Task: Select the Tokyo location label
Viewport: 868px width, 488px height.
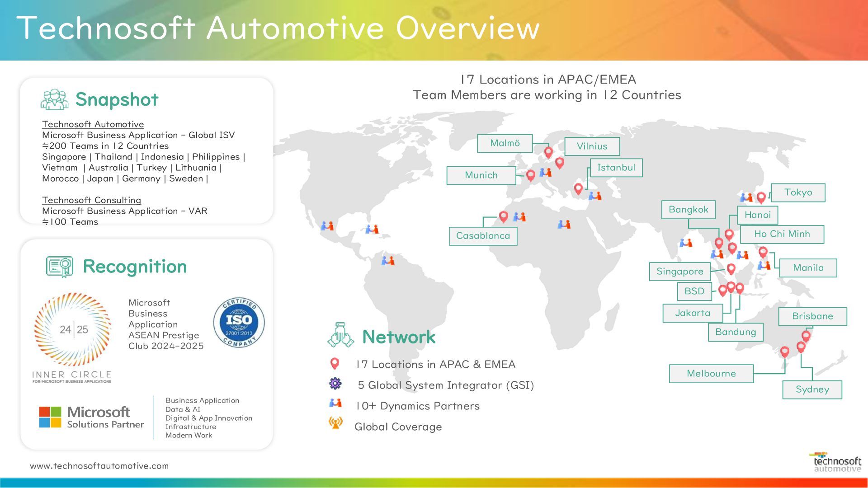Action: point(798,192)
